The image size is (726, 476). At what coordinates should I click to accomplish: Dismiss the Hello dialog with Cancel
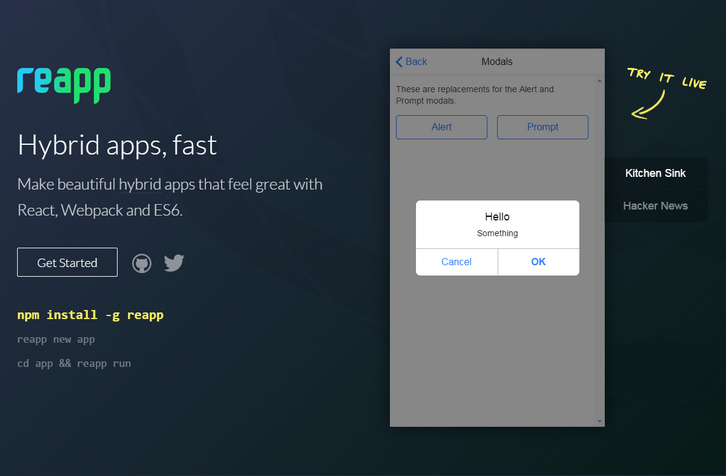point(456,262)
